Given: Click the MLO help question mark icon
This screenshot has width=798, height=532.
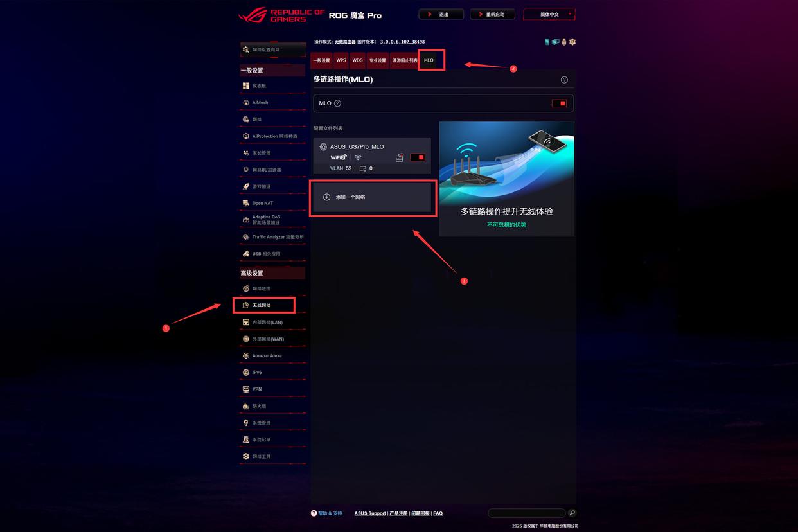Looking at the screenshot, I should 337,103.
